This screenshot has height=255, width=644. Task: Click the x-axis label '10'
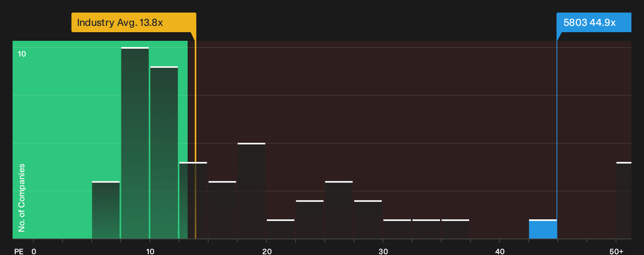150,251
